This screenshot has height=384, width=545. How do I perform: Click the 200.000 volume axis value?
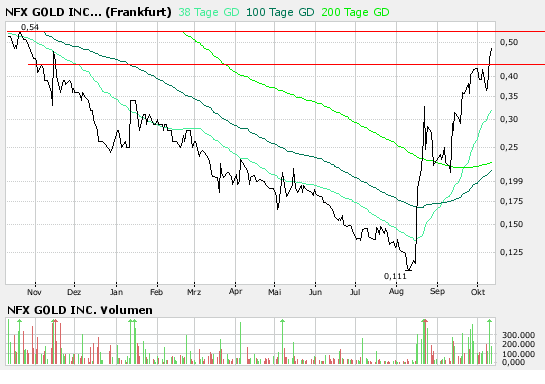click(x=518, y=344)
